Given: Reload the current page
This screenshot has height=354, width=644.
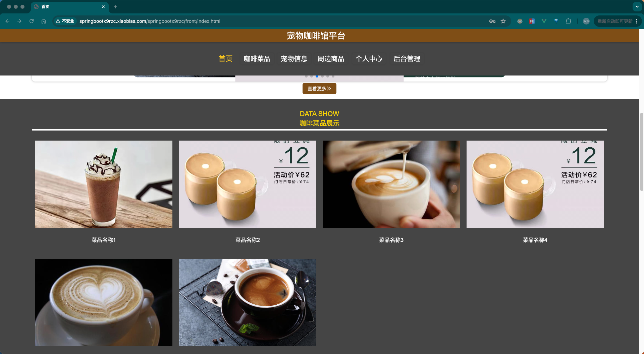Looking at the screenshot, I should click(x=32, y=21).
